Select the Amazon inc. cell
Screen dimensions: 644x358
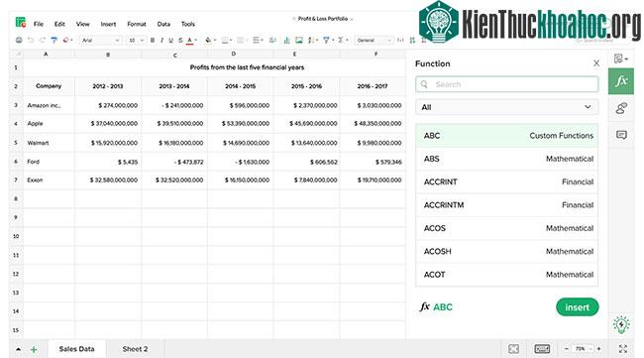click(49, 106)
